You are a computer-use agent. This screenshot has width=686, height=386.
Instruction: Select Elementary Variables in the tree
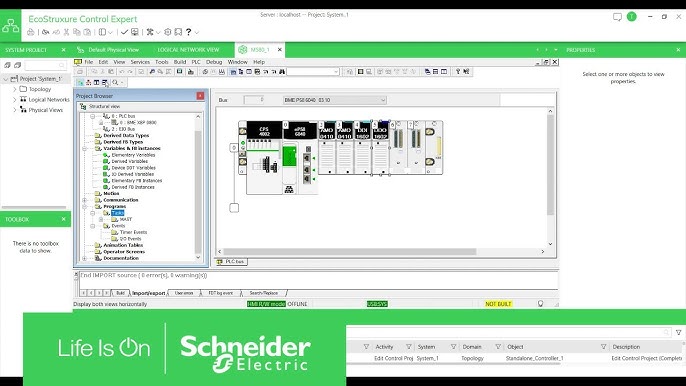[x=133, y=155]
